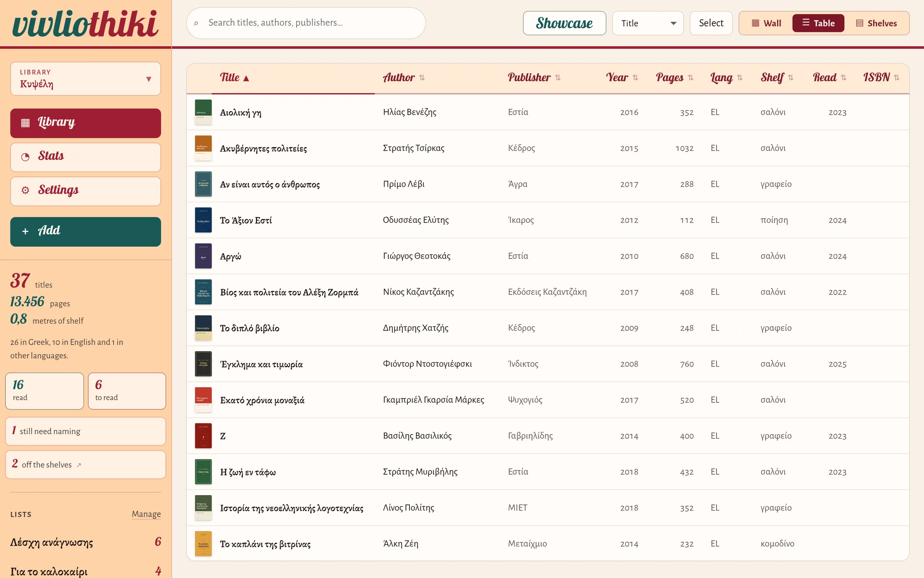Click the ISBN column sort arrows
The height and width of the screenshot is (578, 924).
tap(897, 78)
